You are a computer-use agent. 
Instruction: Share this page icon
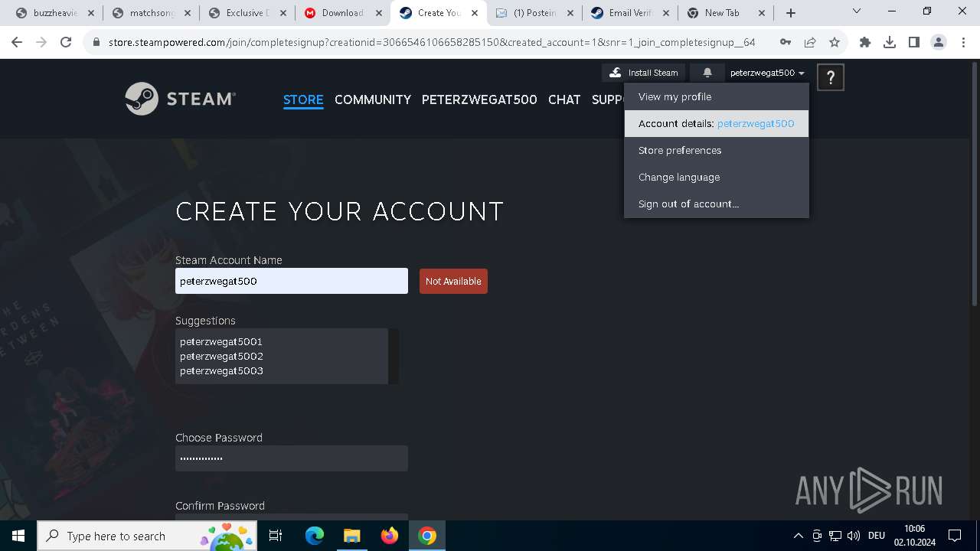(810, 42)
